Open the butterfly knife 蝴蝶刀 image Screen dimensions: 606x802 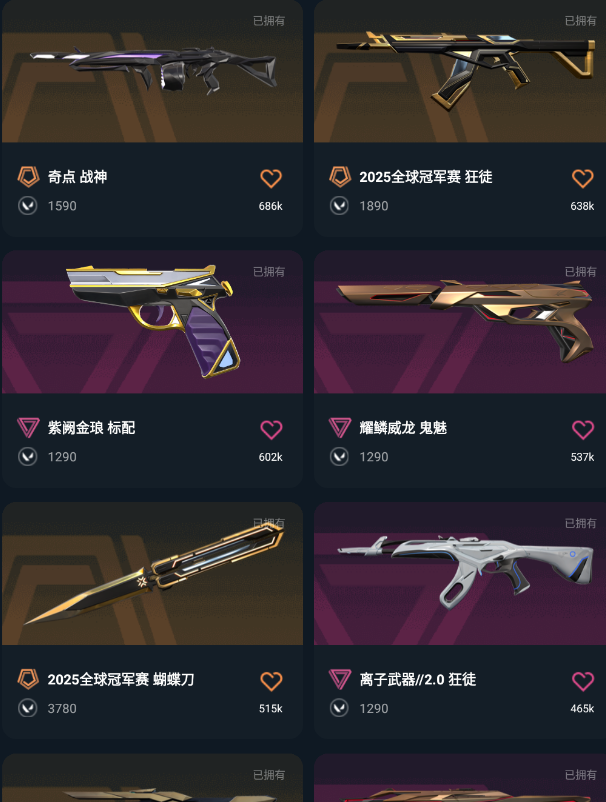[x=152, y=574]
